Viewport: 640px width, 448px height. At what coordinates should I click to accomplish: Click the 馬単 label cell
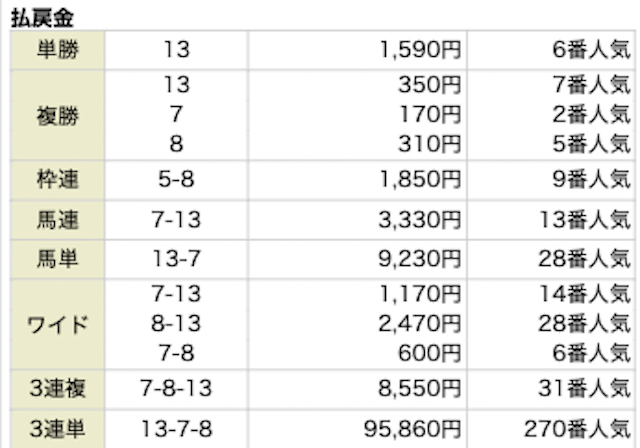58,259
